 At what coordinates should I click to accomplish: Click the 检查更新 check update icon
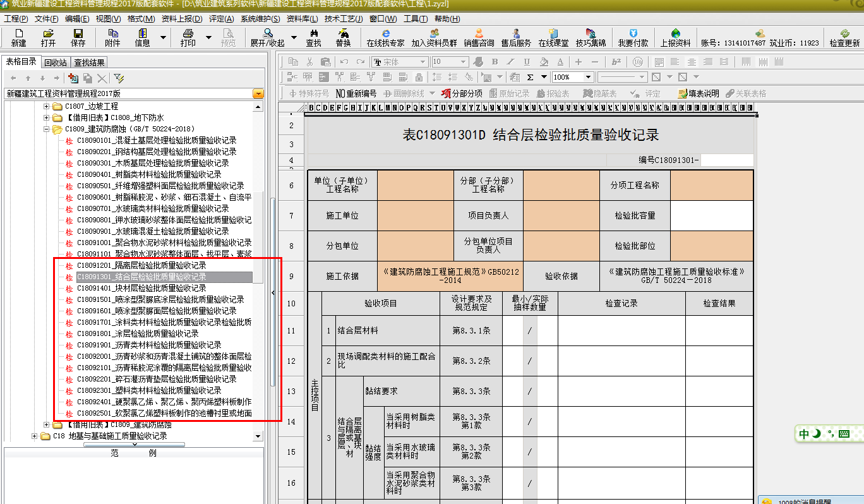(x=844, y=37)
